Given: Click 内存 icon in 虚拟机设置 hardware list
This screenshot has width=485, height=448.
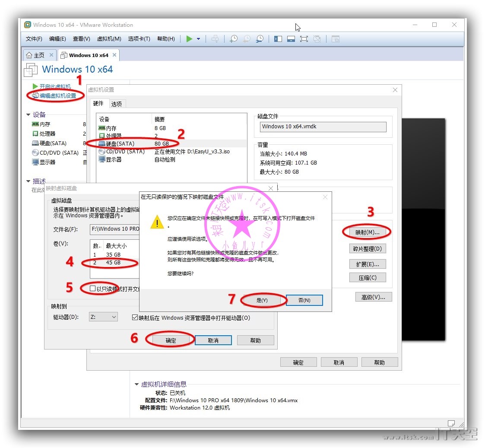Looking at the screenshot, I should coord(102,128).
